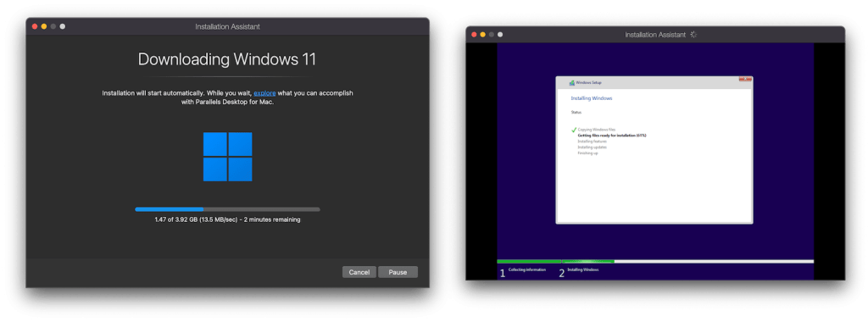Cancel the Windows 11 download
This screenshot has height=322, width=868.
point(359,272)
